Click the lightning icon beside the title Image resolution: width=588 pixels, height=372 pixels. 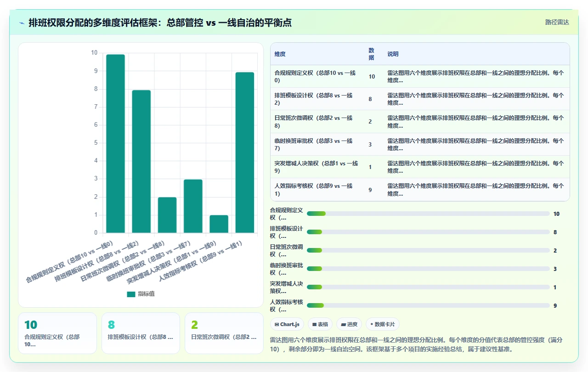[x=22, y=23]
